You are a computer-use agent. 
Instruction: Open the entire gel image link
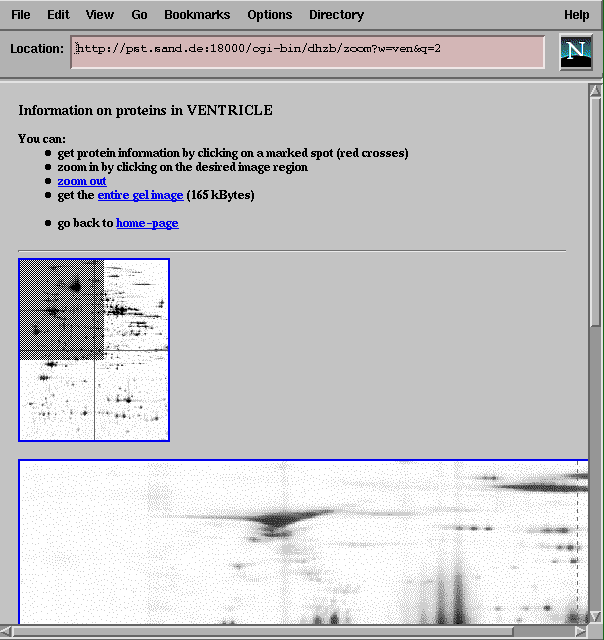coord(140,195)
